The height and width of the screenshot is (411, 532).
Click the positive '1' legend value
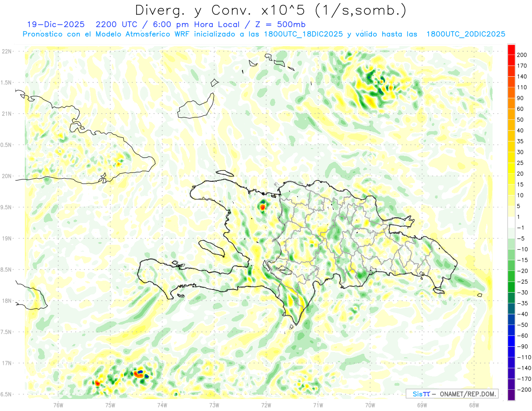pos(519,217)
